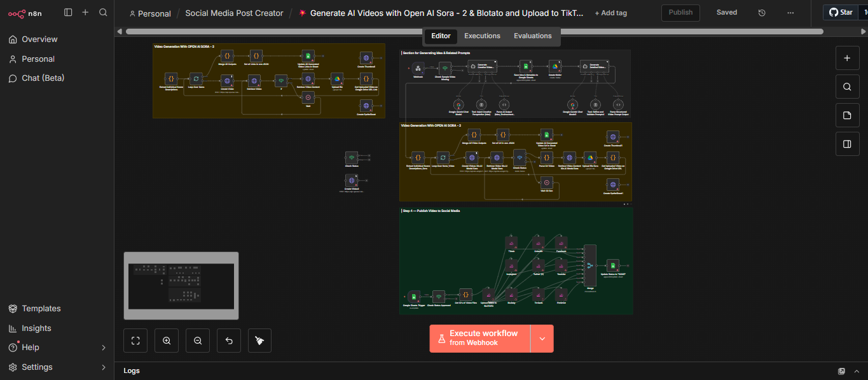868x380 pixels.
Task: Expand the Settings submenu in sidebar
Action: pyautogui.click(x=104, y=367)
